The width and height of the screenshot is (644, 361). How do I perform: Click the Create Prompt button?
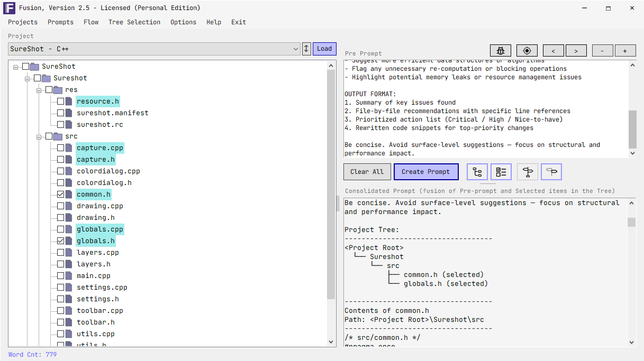(x=426, y=172)
